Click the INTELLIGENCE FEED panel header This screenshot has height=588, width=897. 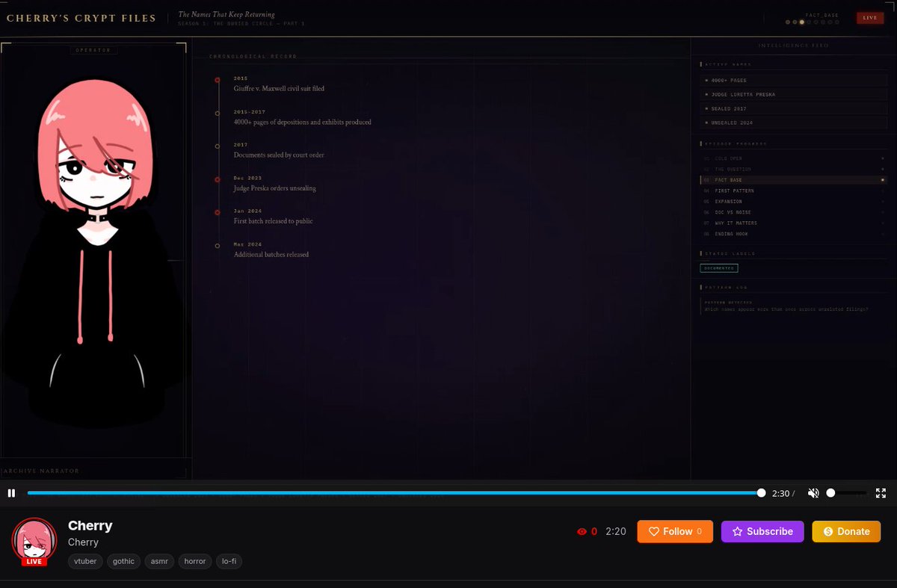(x=794, y=46)
